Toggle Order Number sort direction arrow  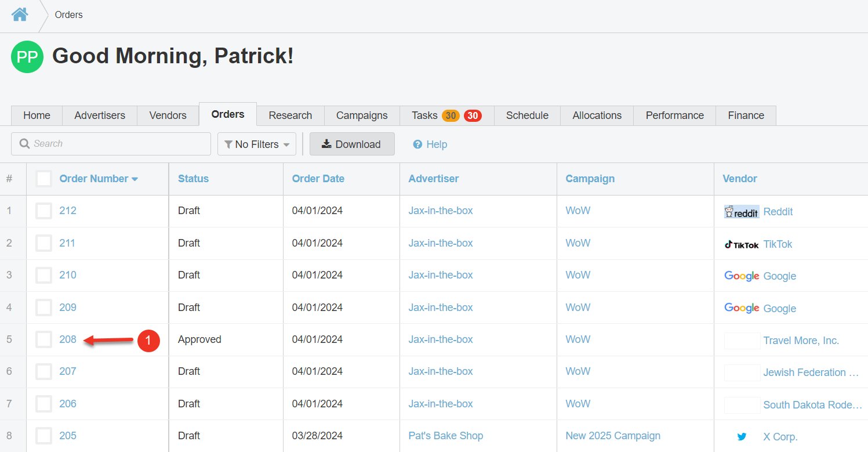(x=135, y=179)
